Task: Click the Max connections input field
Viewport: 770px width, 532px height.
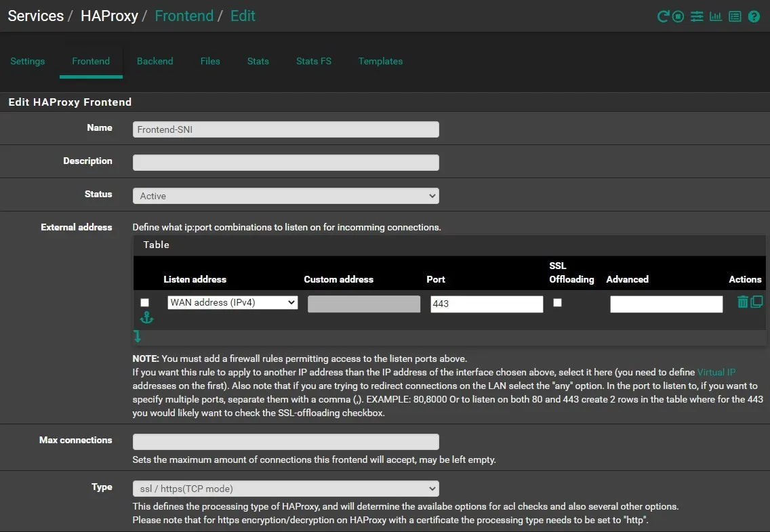Action: pos(285,442)
